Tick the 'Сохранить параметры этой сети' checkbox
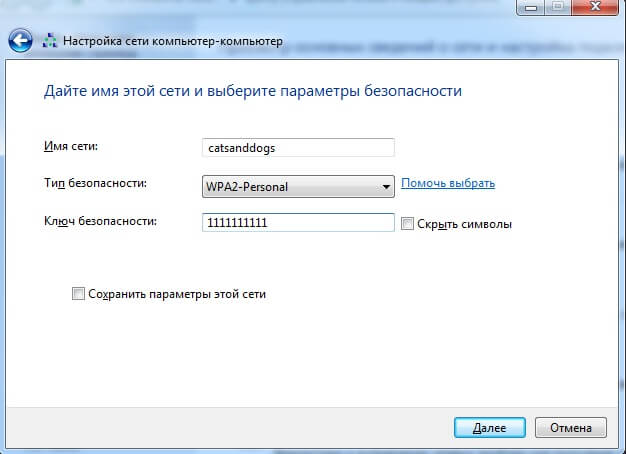This screenshot has height=454, width=626. [x=78, y=295]
